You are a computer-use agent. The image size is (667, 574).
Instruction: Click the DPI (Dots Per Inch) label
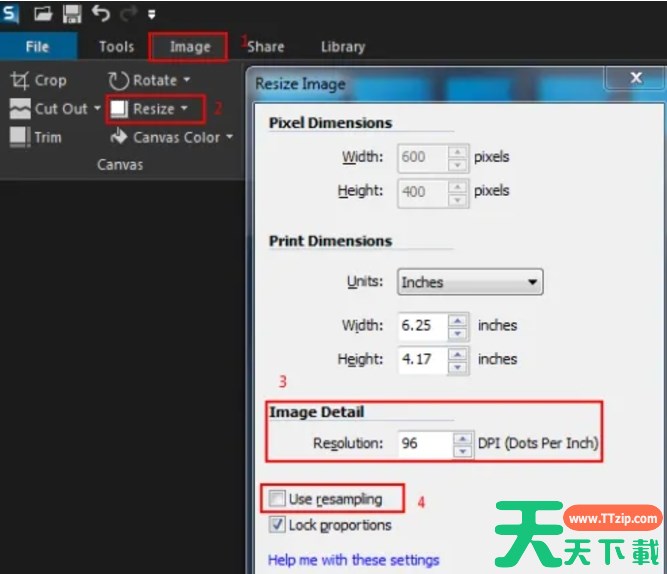click(538, 443)
